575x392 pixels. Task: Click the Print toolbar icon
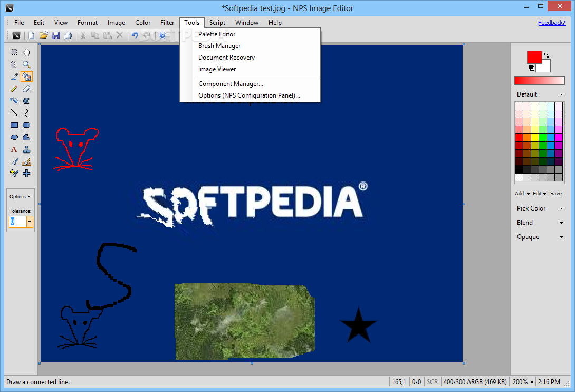coord(68,35)
